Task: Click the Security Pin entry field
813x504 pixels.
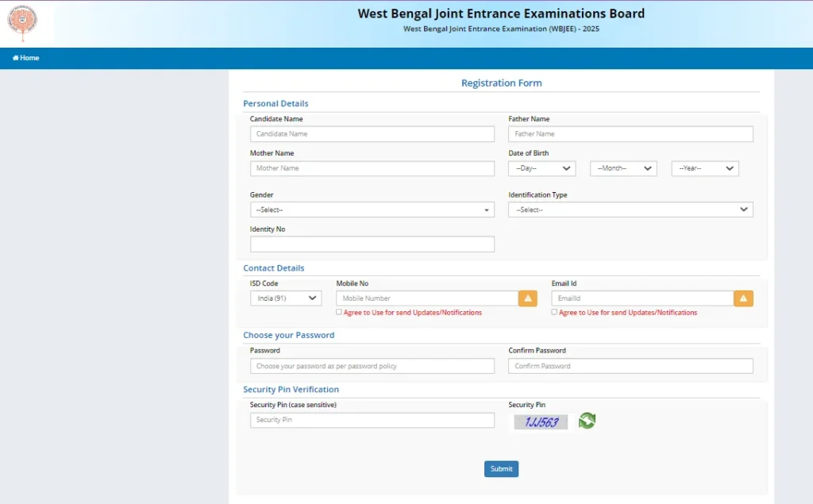Action: coord(372,420)
